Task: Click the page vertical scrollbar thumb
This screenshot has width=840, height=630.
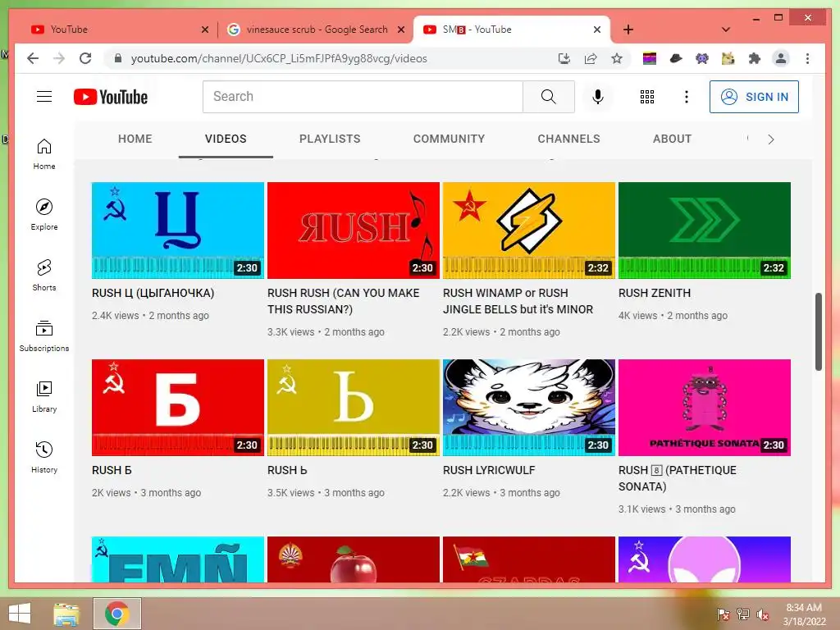Action: tap(818, 331)
